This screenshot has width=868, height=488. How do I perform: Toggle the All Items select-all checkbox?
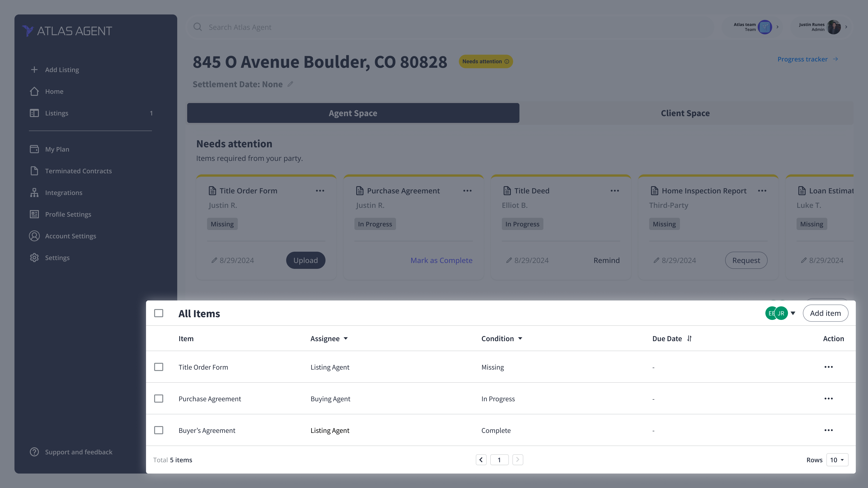coord(158,314)
